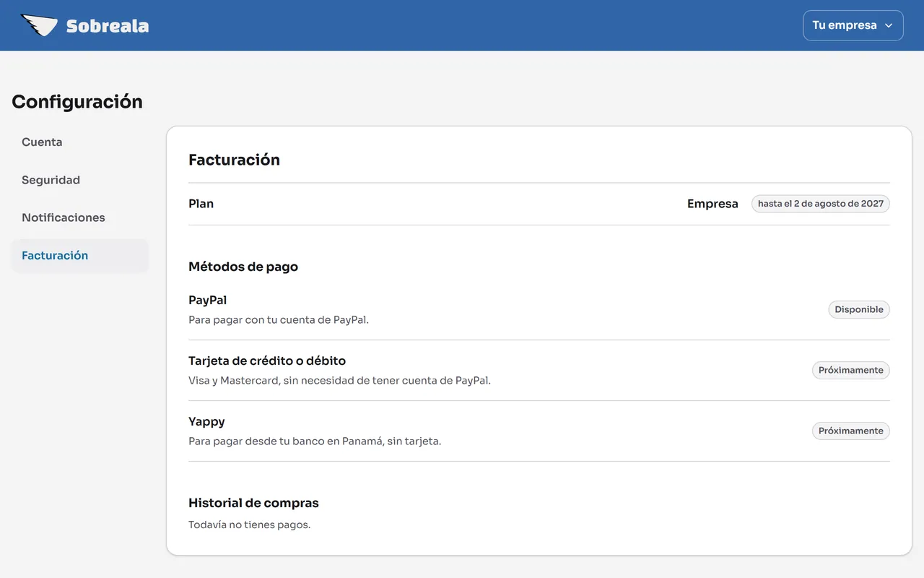Click 'Para pagar con tu cuenta de PayPal.'

point(279,319)
